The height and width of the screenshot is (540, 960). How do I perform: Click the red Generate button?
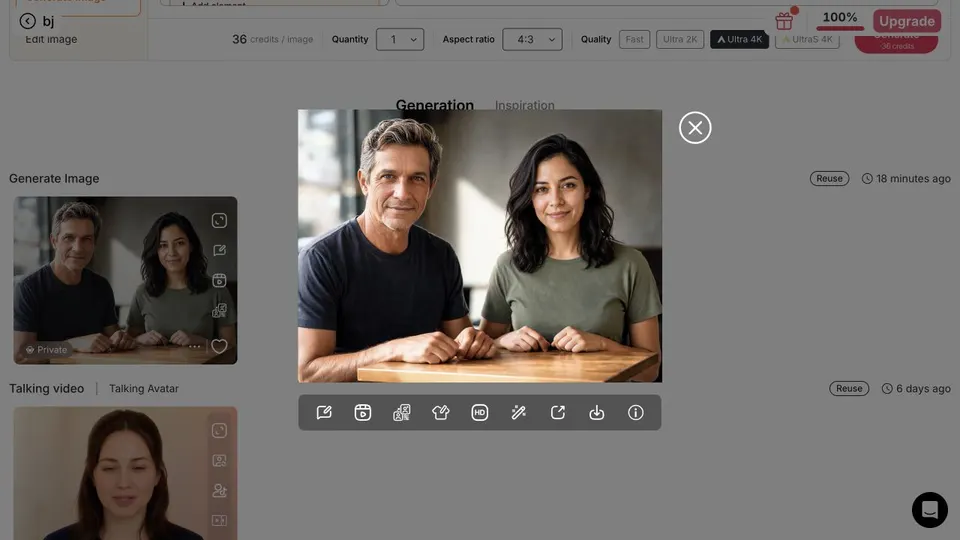pyautogui.click(x=896, y=42)
